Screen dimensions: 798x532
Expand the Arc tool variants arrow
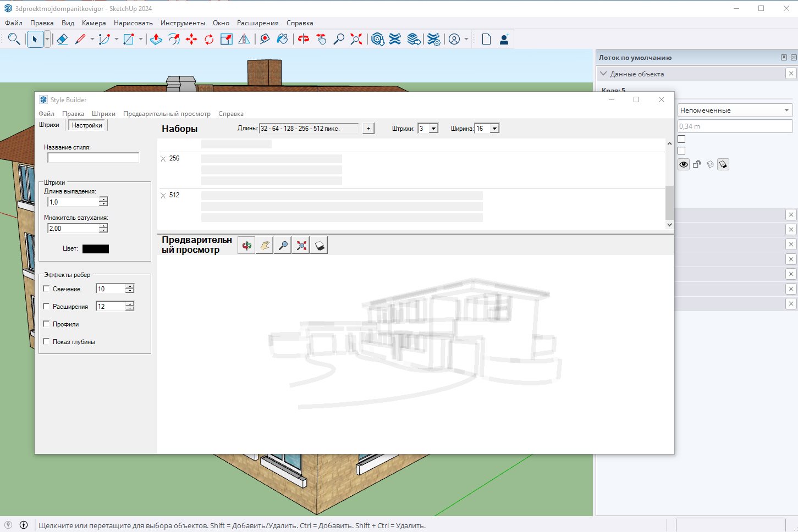pyautogui.click(x=116, y=39)
